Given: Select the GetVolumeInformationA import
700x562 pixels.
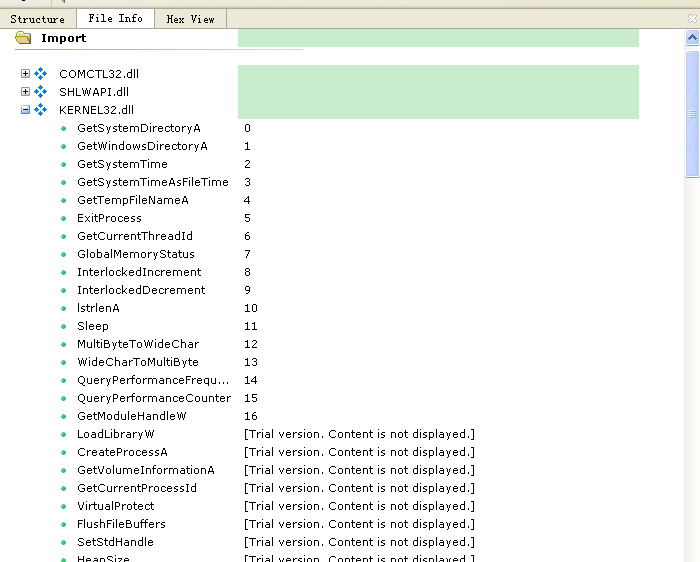Looking at the screenshot, I should pos(146,470).
